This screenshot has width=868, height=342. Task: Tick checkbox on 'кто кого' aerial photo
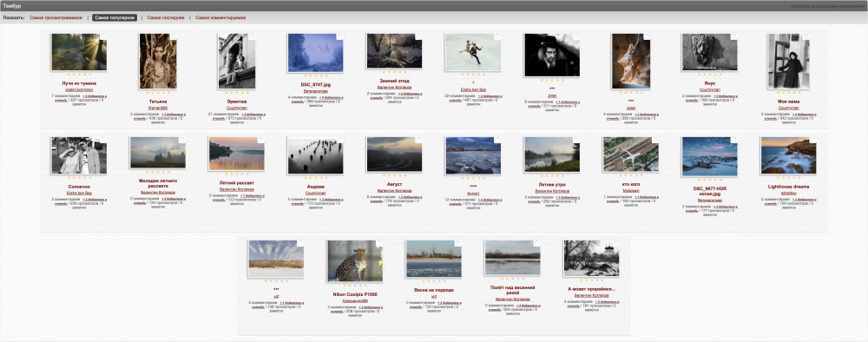point(655,140)
